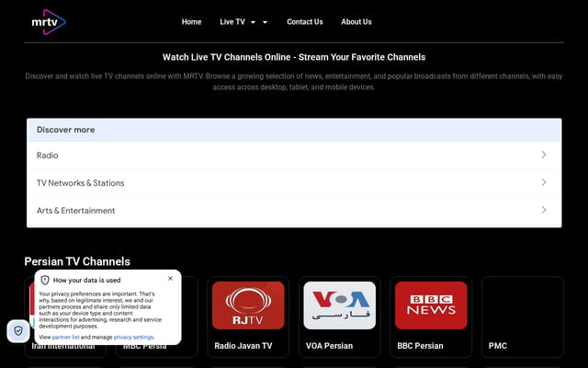Expand the first Live TV dropdown arrow

254,22
